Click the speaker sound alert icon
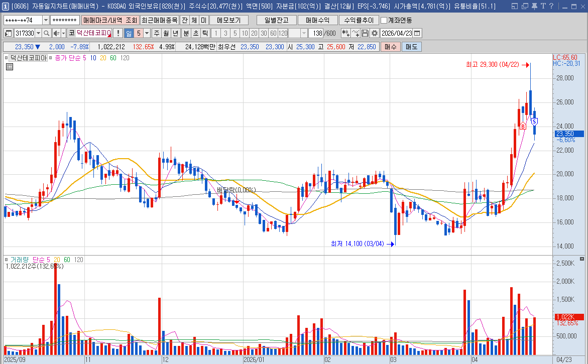The width and height of the screenshot is (588, 364). [x=57, y=33]
